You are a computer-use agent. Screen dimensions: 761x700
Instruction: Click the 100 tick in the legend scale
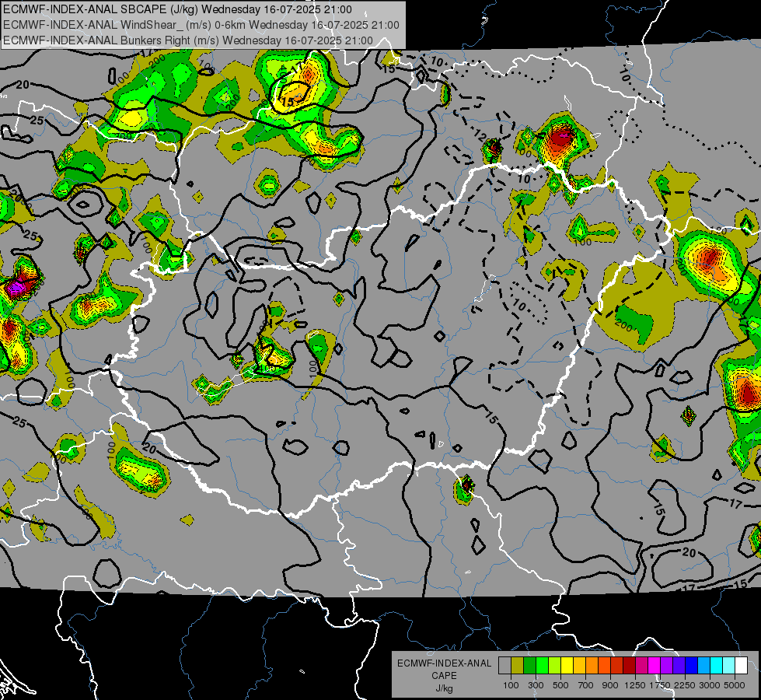coord(511,685)
